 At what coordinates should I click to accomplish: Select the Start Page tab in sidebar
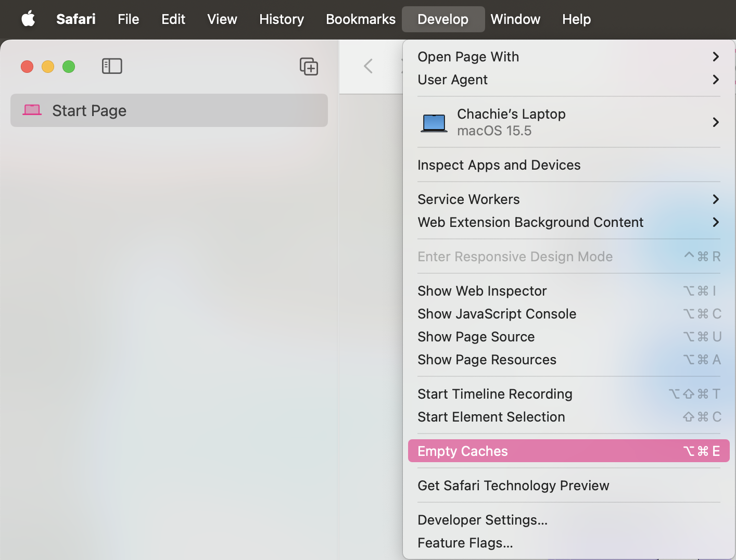[x=169, y=110]
